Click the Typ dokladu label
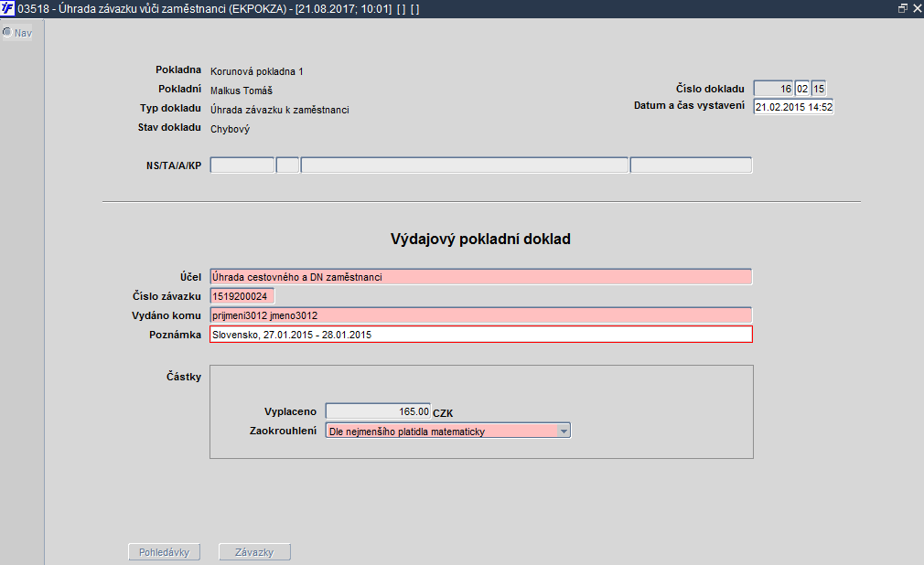924x565 pixels. (x=171, y=109)
